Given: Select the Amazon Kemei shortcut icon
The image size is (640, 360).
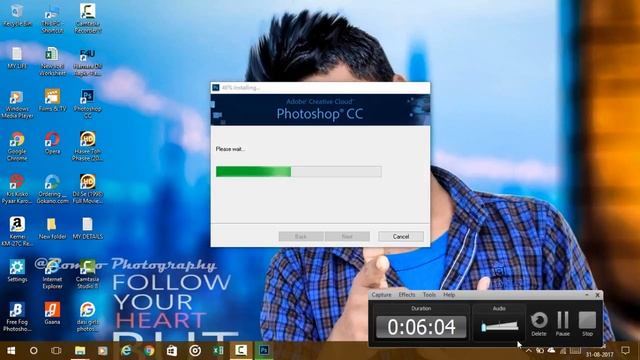Looking at the screenshot, I should (x=17, y=231).
